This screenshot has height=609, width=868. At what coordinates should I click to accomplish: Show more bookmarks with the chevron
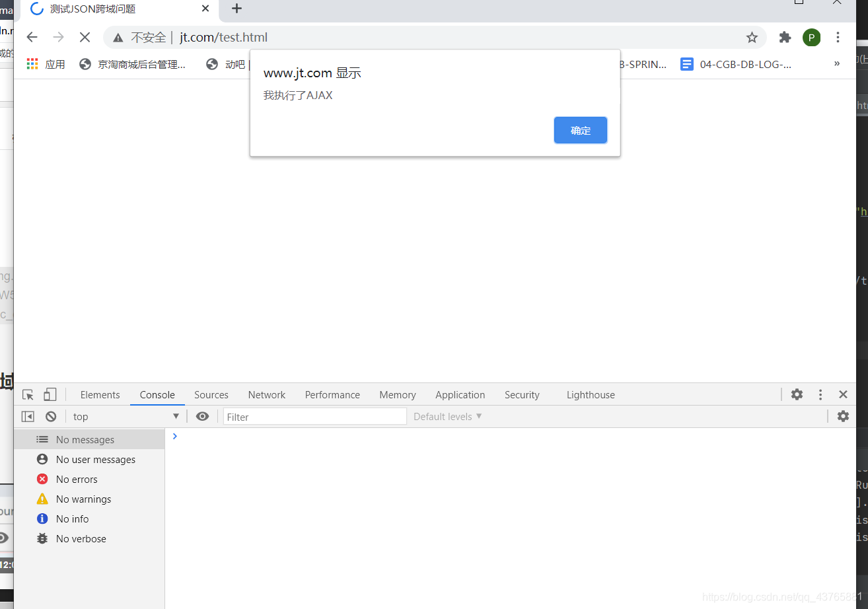[x=837, y=63]
